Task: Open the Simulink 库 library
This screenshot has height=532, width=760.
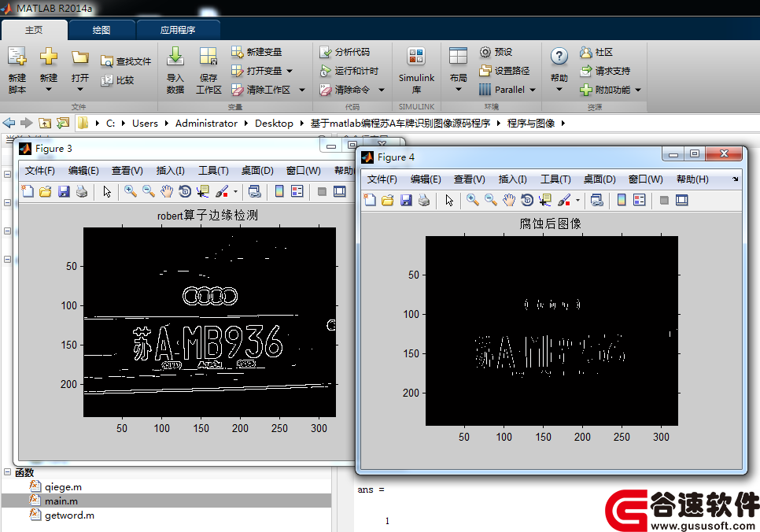Action: click(416, 70)
